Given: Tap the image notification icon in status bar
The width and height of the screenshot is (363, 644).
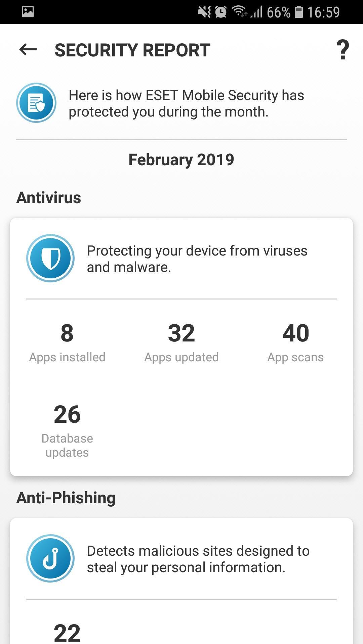Looking at the screenshot, I should pos(28,12).
